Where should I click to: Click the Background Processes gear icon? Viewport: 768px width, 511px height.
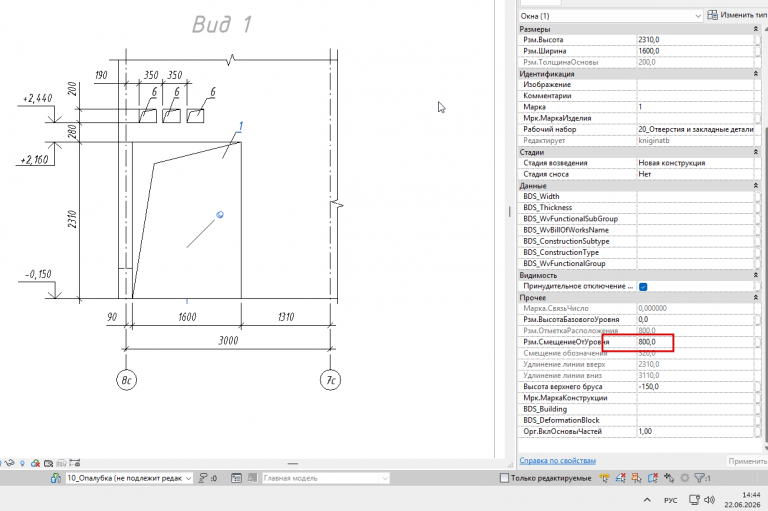tap(685, 478)
